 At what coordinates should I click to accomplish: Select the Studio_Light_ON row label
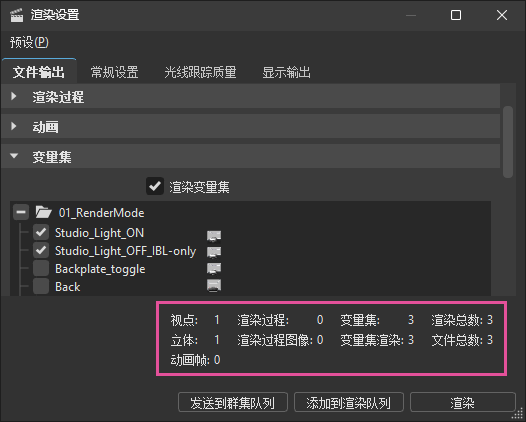point(99,233)
